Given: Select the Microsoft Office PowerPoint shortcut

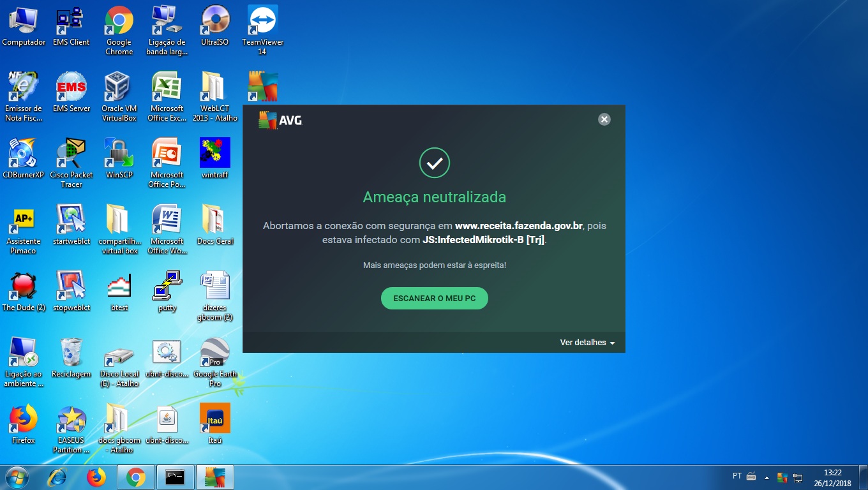Looking at the screenshot, I should pos(167,163).
